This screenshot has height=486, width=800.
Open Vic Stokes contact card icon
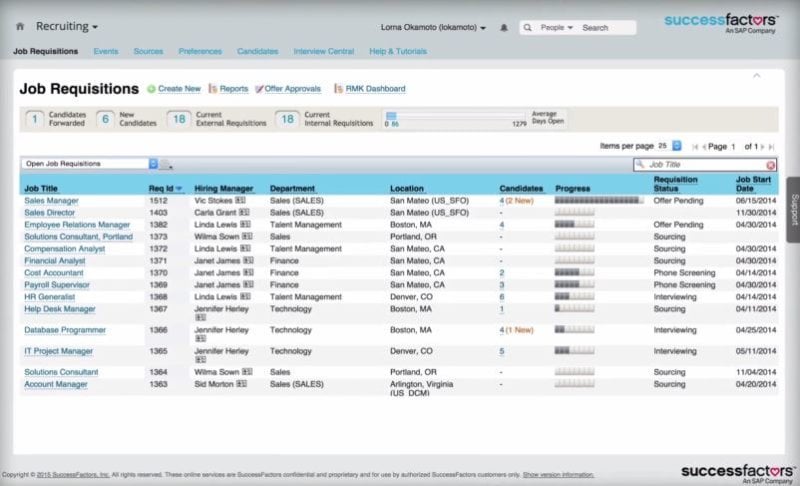[240, 200]
